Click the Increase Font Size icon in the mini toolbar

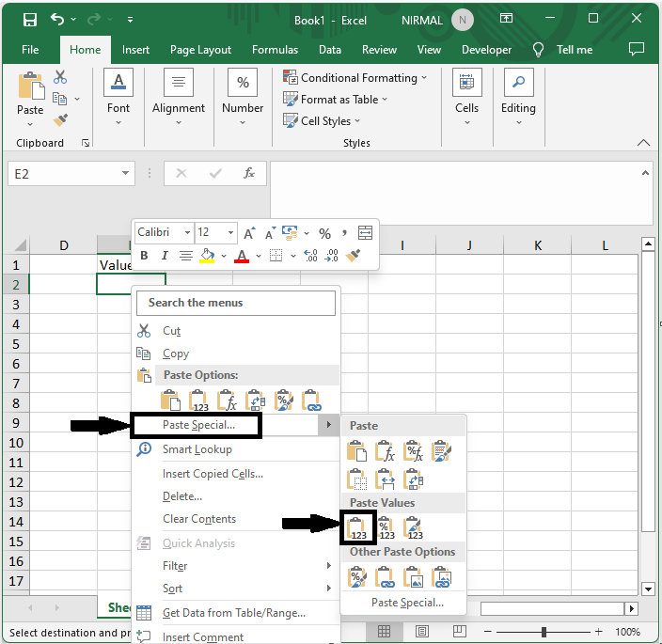tap(249, 233)
